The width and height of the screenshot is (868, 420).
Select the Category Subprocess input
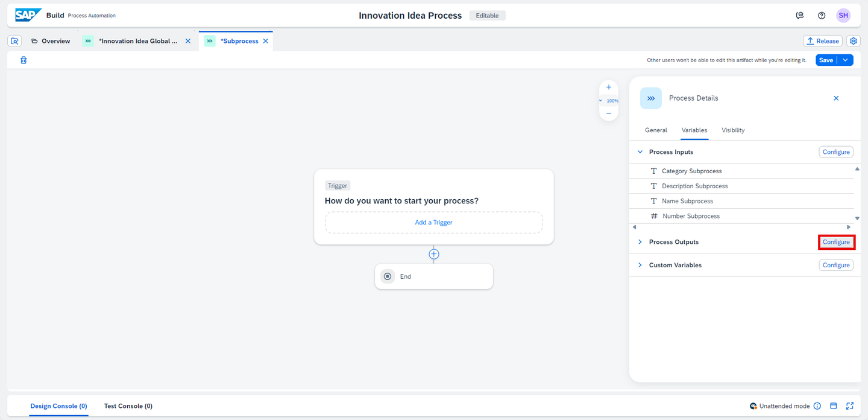coord(741,171)
